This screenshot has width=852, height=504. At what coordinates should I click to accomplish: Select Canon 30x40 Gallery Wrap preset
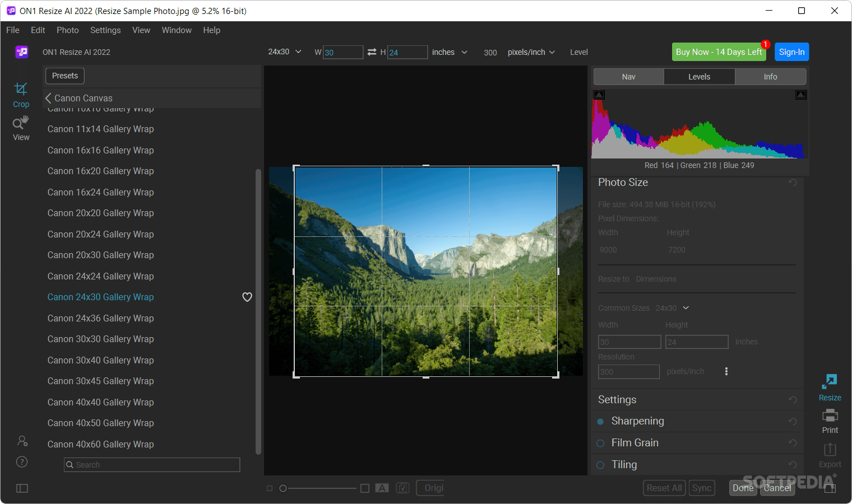[x=101, y=360]
